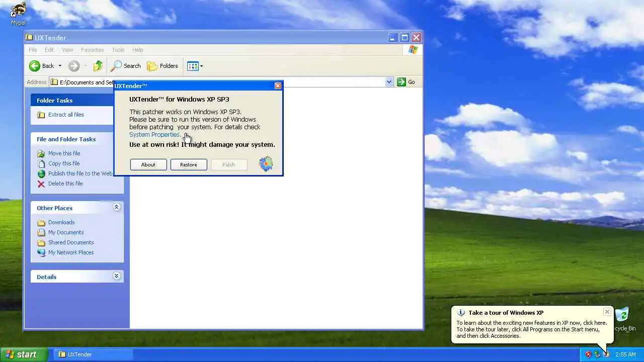Click the About button in UXTender dialog
Screen dimensions: 644x362
(x=148, y=164)
